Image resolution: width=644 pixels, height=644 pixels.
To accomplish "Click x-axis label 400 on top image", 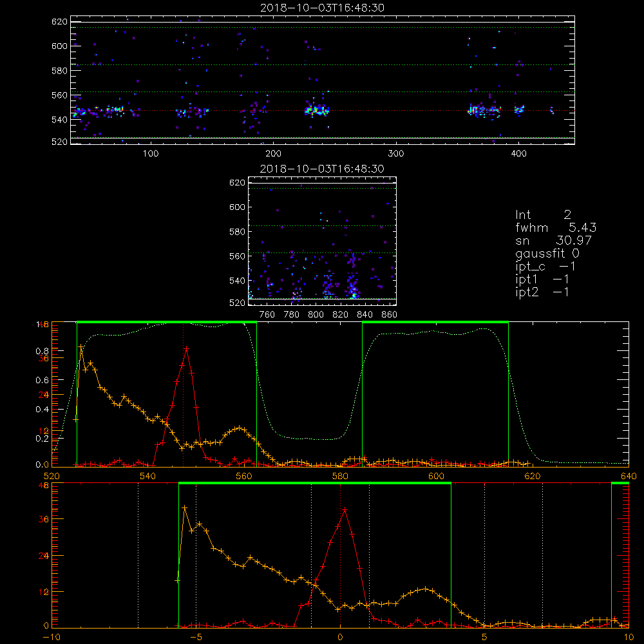I will pyautogui.click(x=518, y=154).
